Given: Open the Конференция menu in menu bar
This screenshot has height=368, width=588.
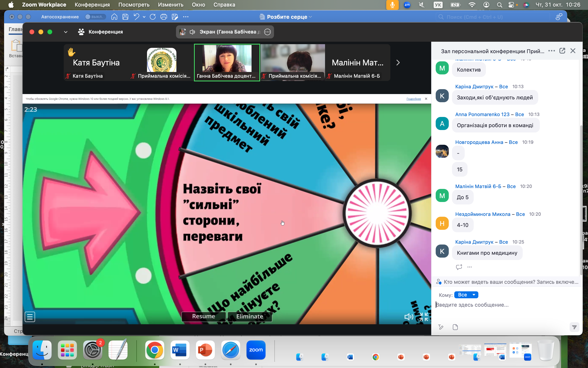Looking at the screenshot, I should click(x=92, y=5).
